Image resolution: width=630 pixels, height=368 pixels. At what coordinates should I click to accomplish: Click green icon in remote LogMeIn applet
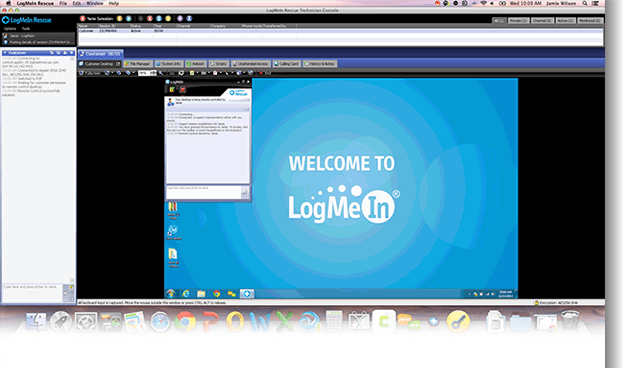(172, 90)
